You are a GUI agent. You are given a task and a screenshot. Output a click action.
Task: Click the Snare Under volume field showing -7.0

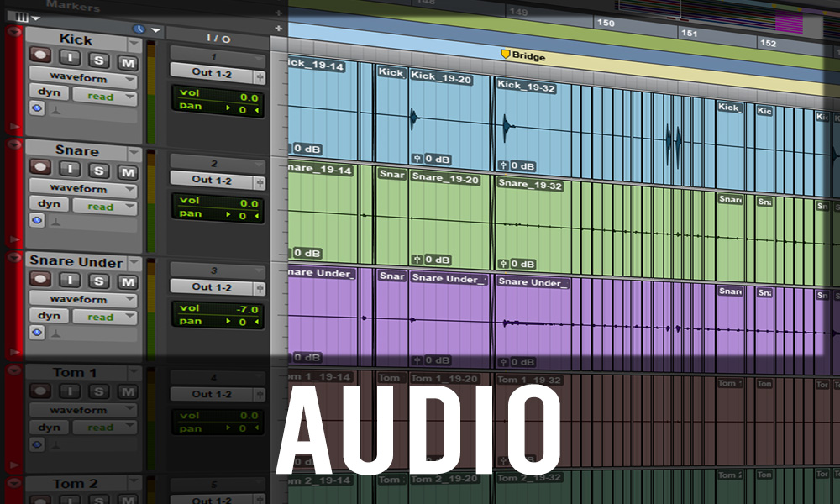(218, 309)
